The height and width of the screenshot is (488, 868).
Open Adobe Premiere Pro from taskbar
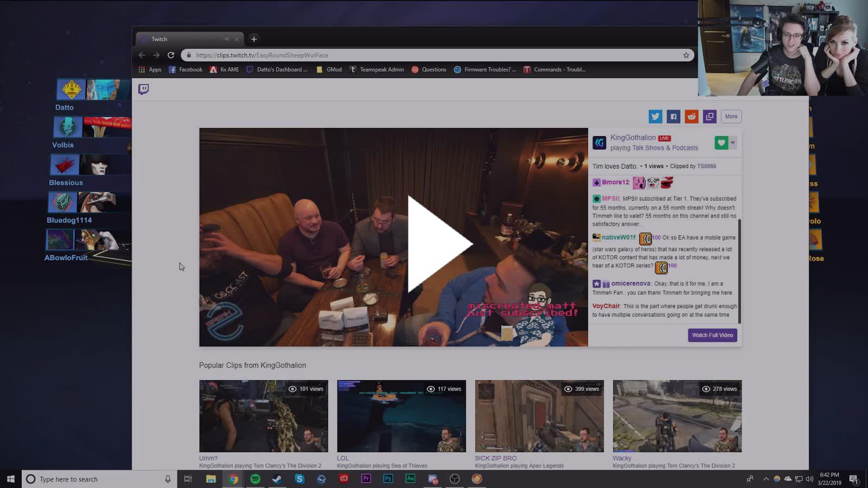[x=366, y=479]
